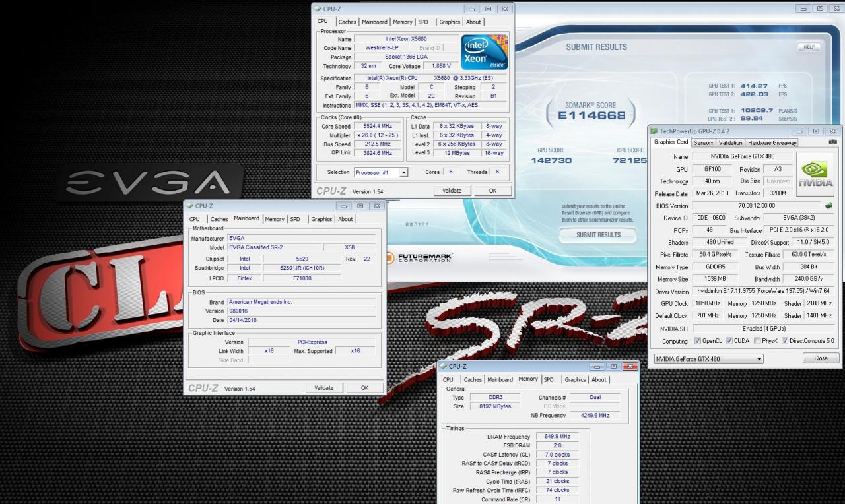Open Graphics tab in top CPU-Z window
Image resolution: width=845 pixels, height=504 pixels.
(450, 22)
